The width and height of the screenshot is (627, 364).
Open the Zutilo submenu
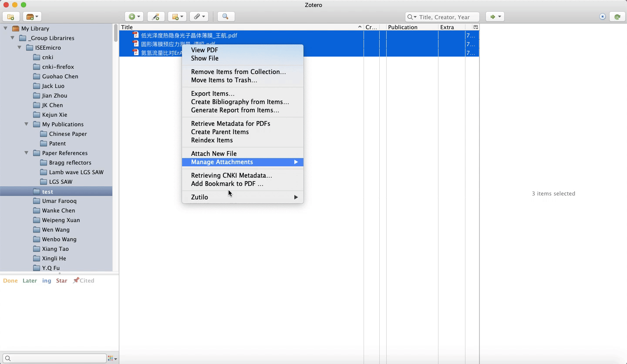[x=243, y=197]
